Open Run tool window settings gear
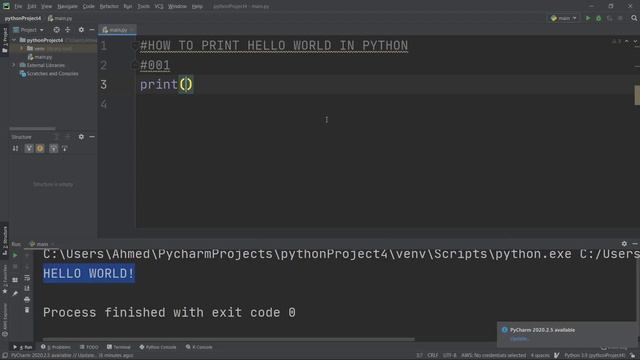The width and height of the screenshot is (640, 360). (x=624, y=244)
